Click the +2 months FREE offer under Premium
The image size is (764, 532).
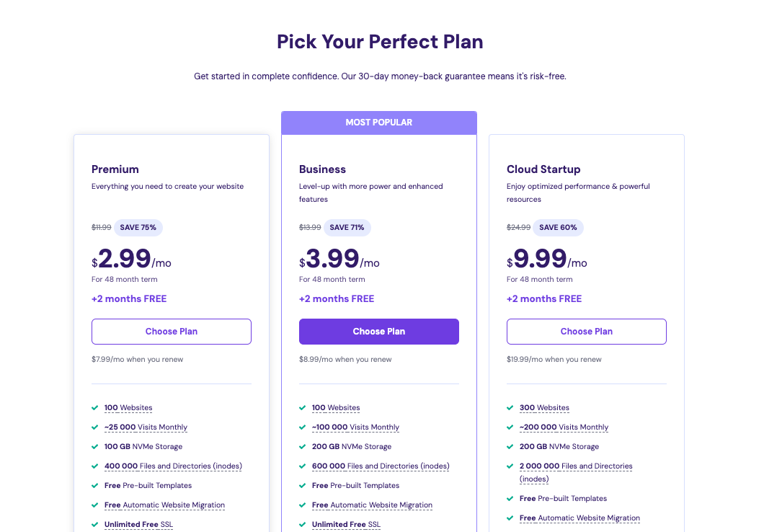[129, 298]
